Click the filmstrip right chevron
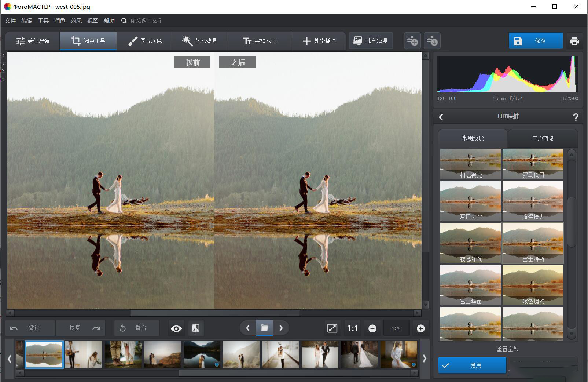The height and width of the screenshot is (382, 588). [x=425, y=359]
